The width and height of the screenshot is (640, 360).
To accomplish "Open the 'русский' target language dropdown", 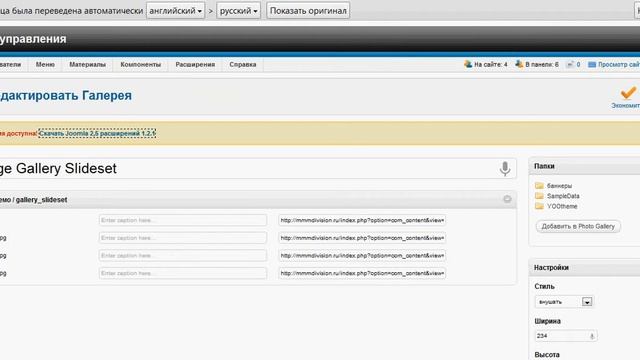I will coord(238,11).
